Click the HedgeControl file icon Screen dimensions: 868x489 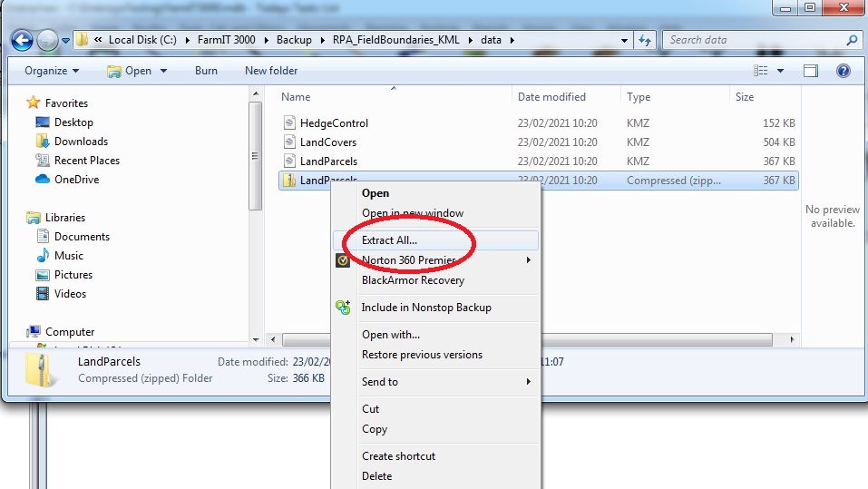289,122
